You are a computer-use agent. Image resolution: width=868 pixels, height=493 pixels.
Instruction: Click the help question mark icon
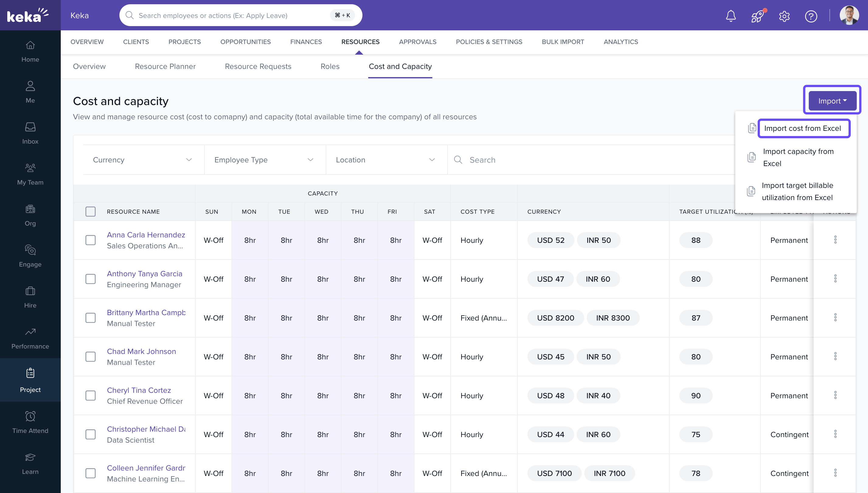click(811, 16)
